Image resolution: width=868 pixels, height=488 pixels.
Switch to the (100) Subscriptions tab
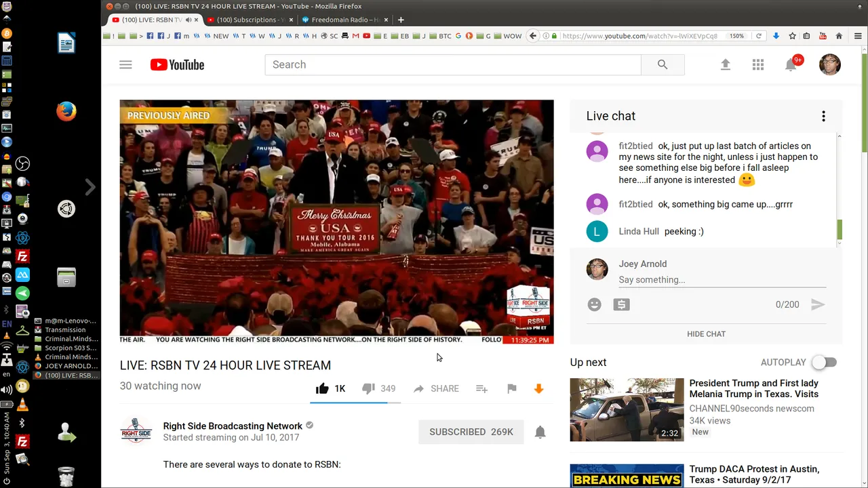coord(250,20)
